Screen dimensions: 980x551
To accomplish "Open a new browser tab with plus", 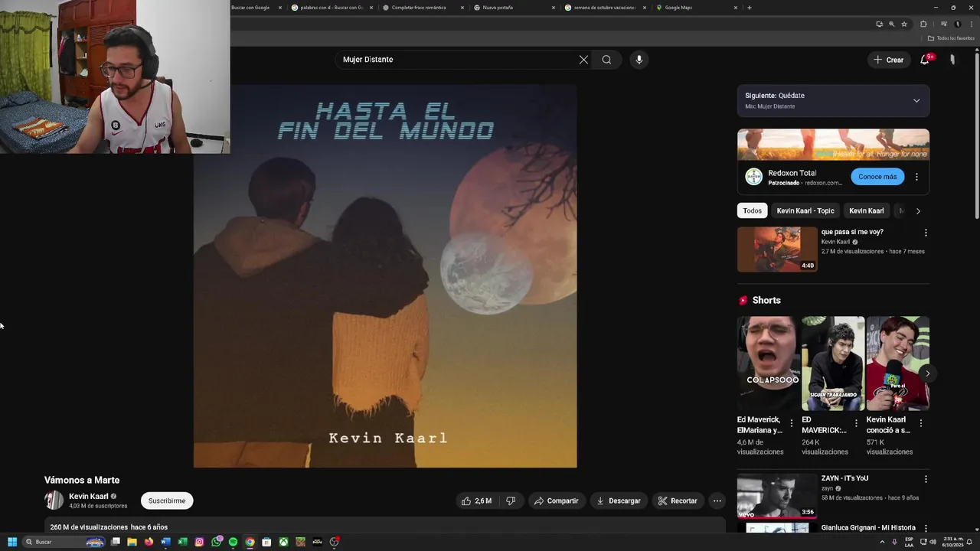I will 749,8.
